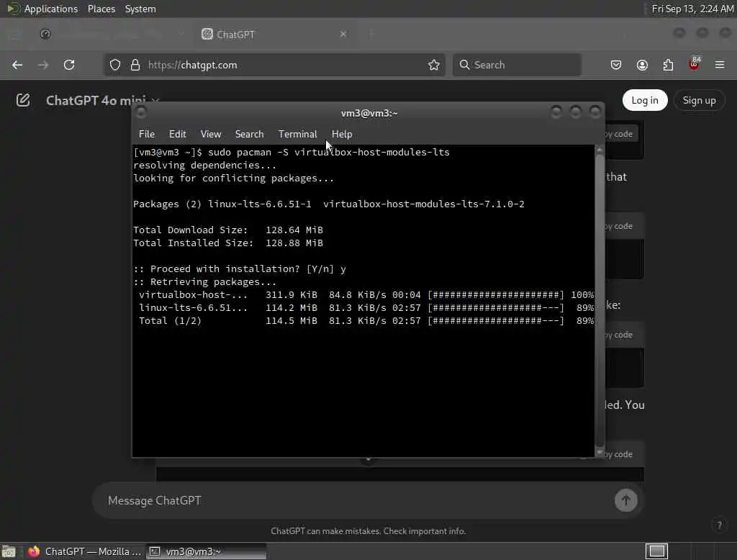Click the Log in button
This screenshot has width=737, height=560.
(x=644, y=100)
